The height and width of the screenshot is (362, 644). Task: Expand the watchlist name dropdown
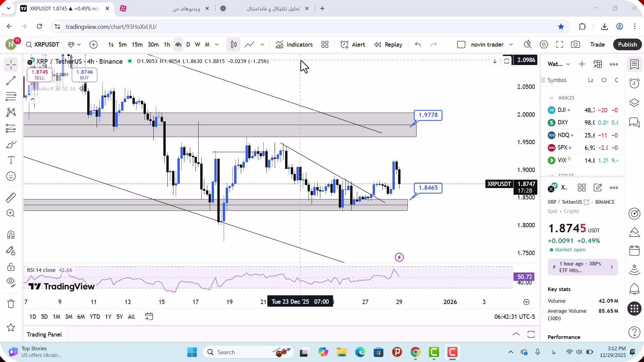[x=568, y=64]
